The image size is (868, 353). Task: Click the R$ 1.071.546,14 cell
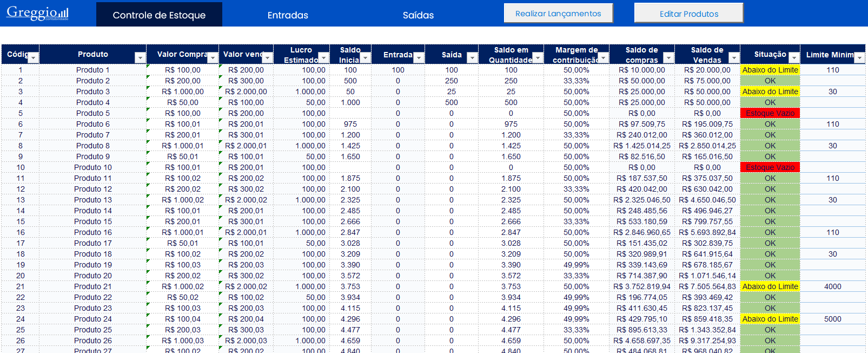(707, 276)
